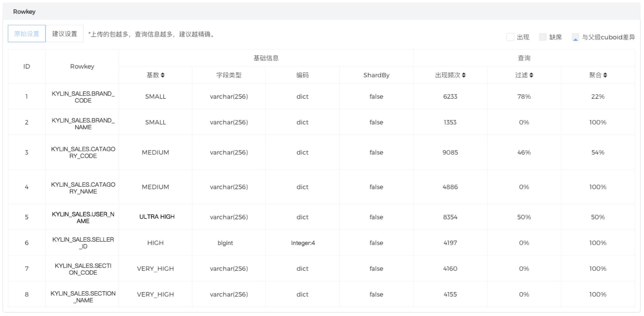
Task: Click the HIGH cardinality for SELLER_ID
Action: coord(155,243)
